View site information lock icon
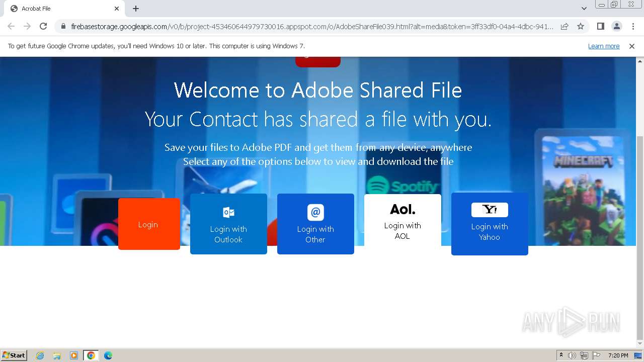 (63, 26)
